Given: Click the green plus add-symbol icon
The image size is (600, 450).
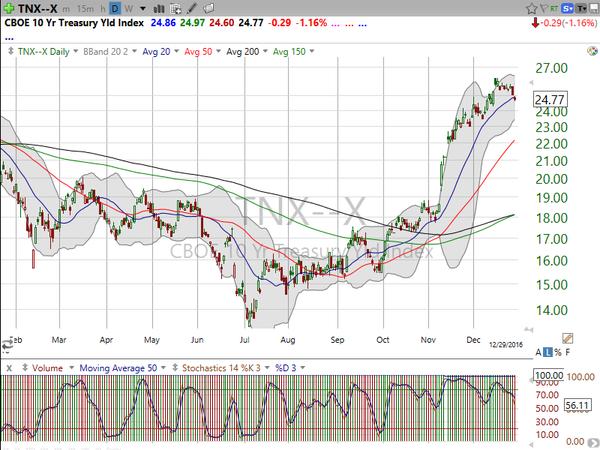Looking at the screenshot, I should tap(8, 8).
